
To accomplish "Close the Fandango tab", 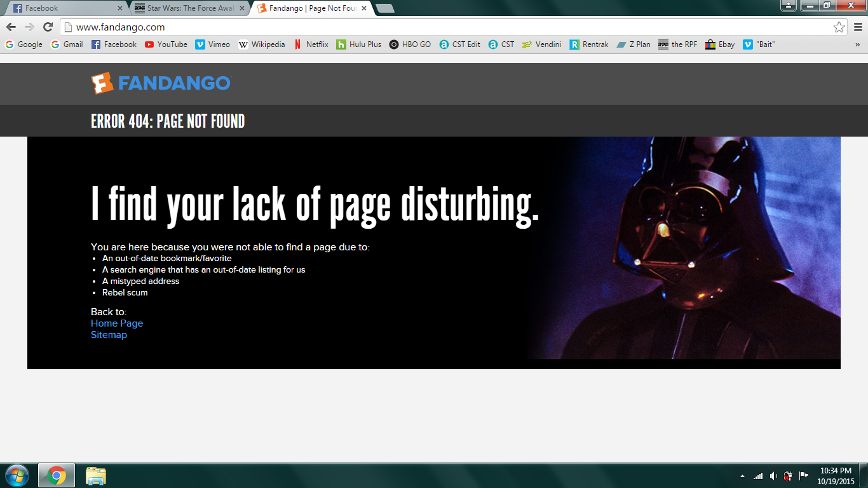I will pyautogui.click(x=363, y=8).
